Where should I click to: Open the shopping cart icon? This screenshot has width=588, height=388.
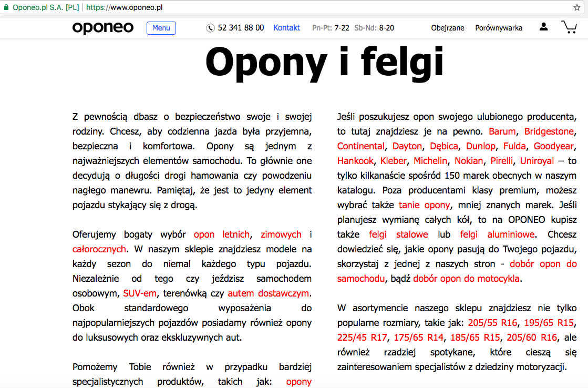[x=569, y=27]
